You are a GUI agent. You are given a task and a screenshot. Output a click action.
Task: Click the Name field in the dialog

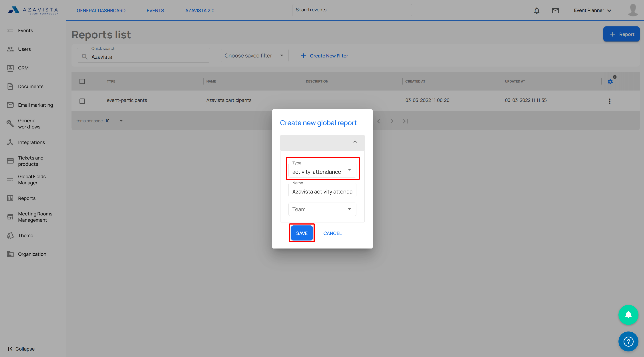pyautogui.click(x=322, y=190)
